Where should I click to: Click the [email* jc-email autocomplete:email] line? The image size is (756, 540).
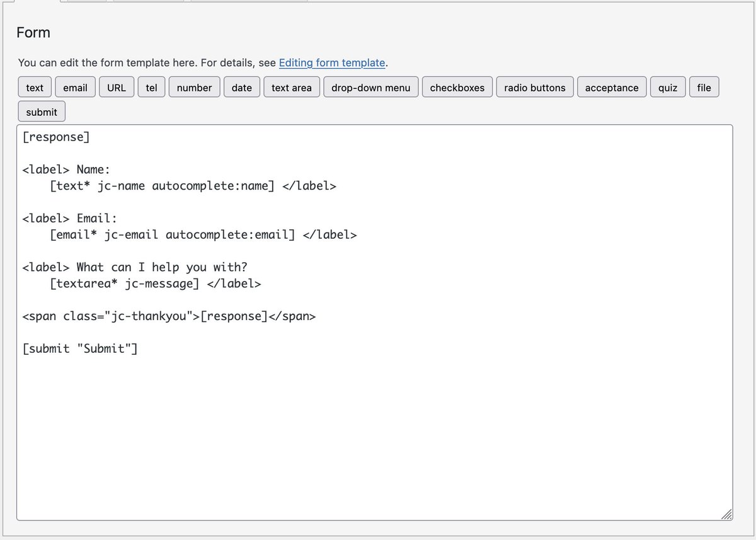pos(203,234)
